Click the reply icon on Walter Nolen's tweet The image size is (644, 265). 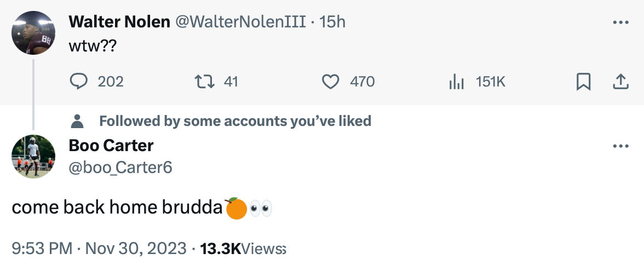tap(79, 82)
